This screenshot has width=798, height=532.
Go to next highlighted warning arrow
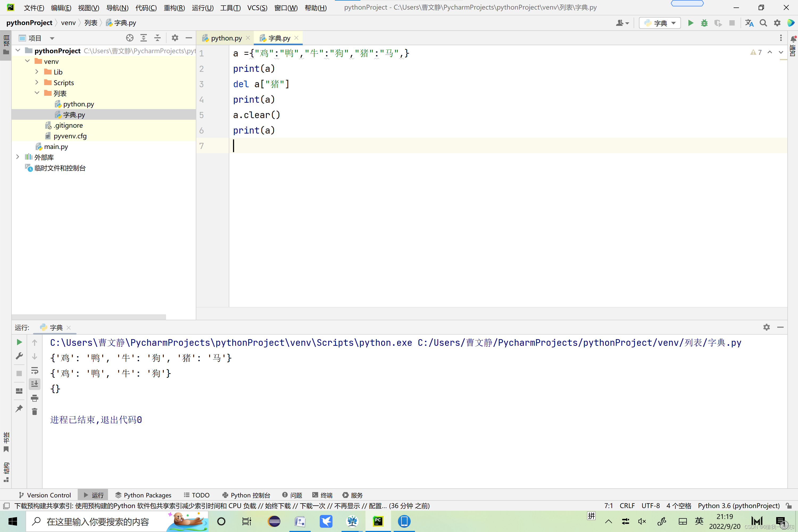(x=781, y=52)
